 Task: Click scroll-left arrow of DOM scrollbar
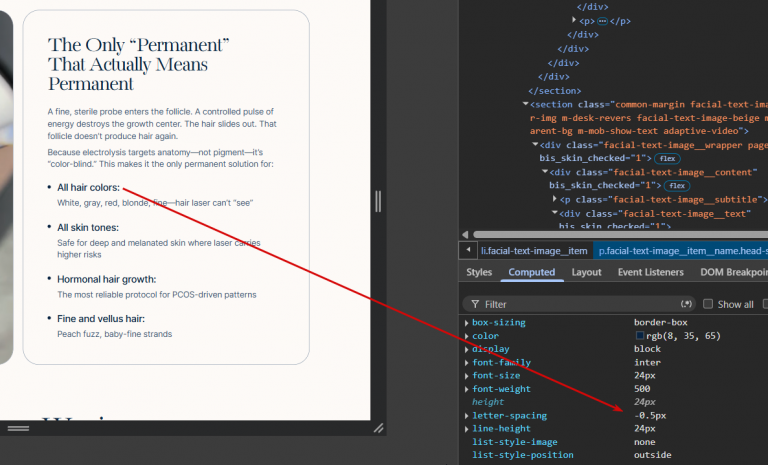pos(465,235)
